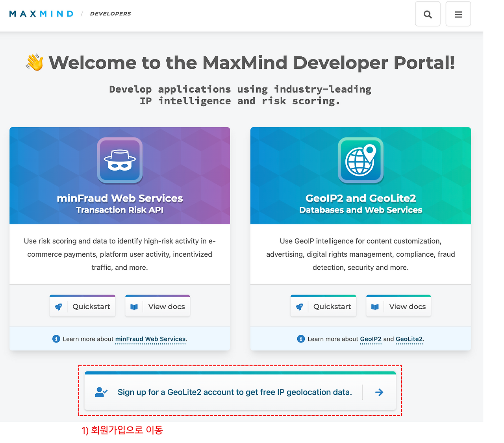Image resolution: width=504 pixels, height=443 pixels.
Task: Go to the Developers header link
Action: pyautogui.click(x=110, y=14)
